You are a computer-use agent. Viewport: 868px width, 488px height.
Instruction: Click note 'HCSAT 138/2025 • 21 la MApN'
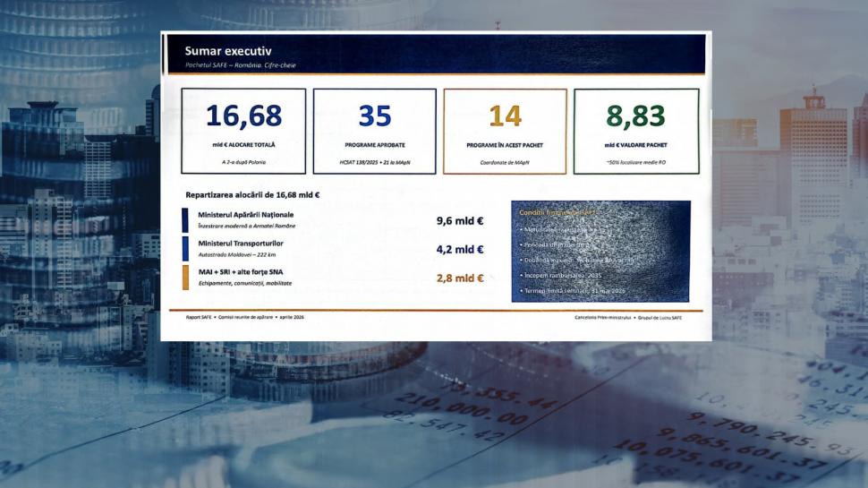click(375, 162)
